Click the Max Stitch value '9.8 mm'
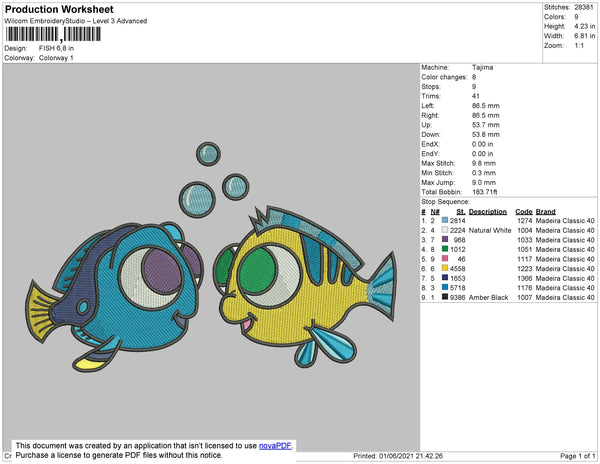Image resolution: width=600 pixels, height=464 pixels. pyautogui.click(x=484, y=163)
